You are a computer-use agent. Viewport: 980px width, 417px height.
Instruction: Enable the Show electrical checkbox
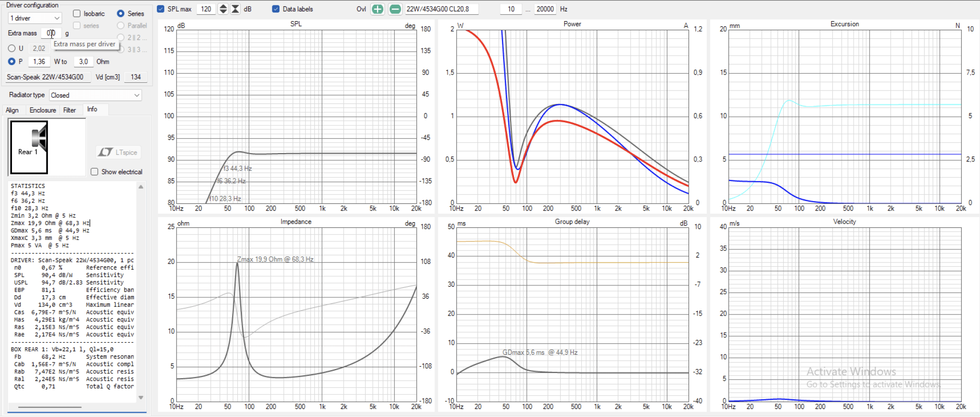coord(95,172)
